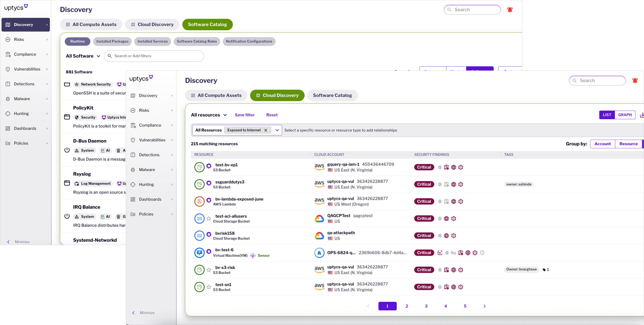Click the uptycs logo in front window
This screenshot has height=325, width=644.
pos(141,79)
